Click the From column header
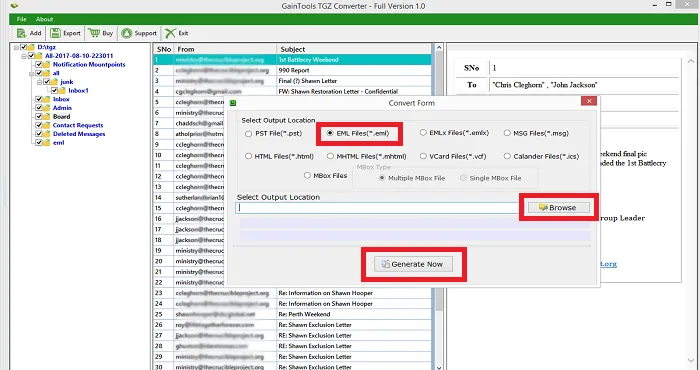 [225, 49]
